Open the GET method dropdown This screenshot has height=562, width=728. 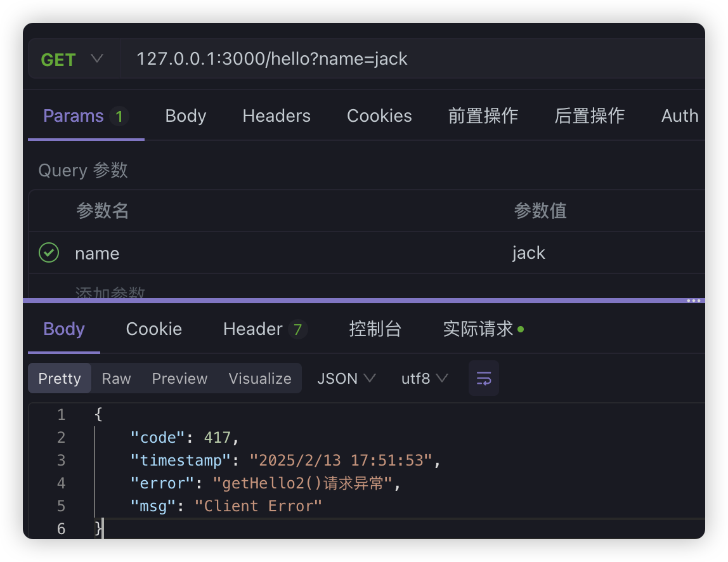(72, 60)
